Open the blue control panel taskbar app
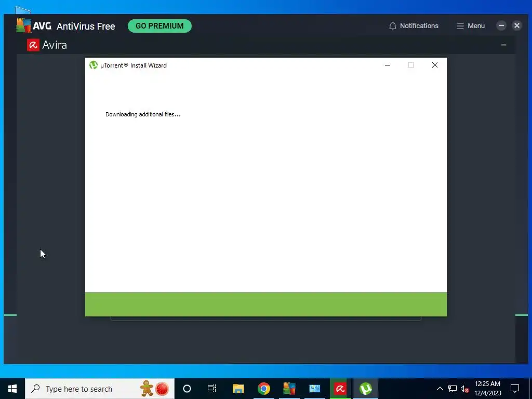Screen dimensions: 532x399 tap(314, 389)
